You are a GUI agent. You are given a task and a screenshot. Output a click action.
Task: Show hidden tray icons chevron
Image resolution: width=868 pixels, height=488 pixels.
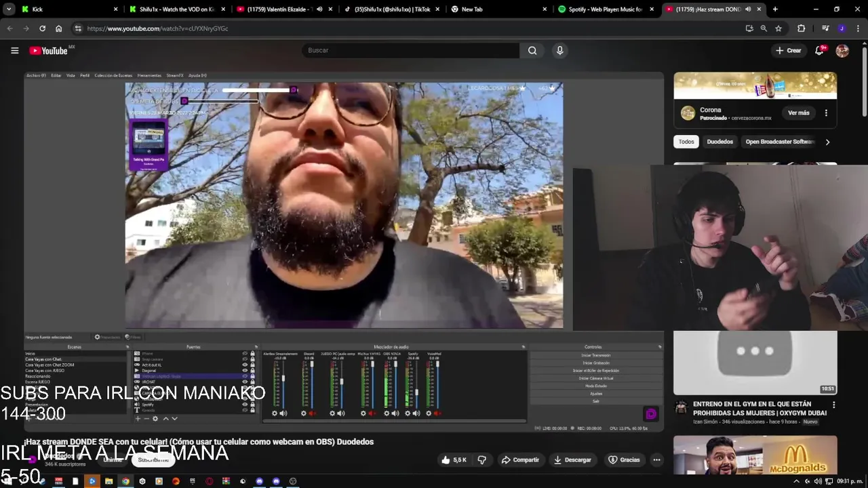coord(797,481)
